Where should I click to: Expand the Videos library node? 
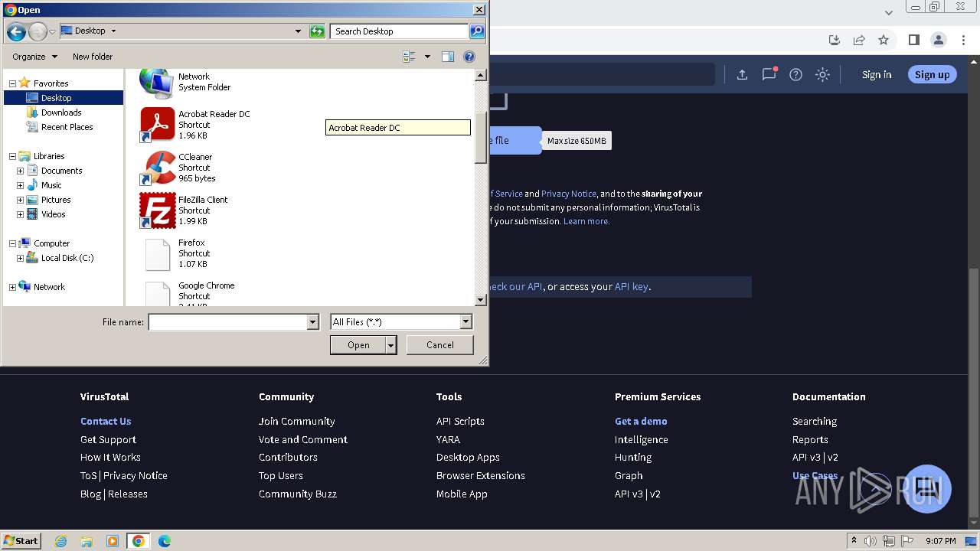tap(20, 214)
